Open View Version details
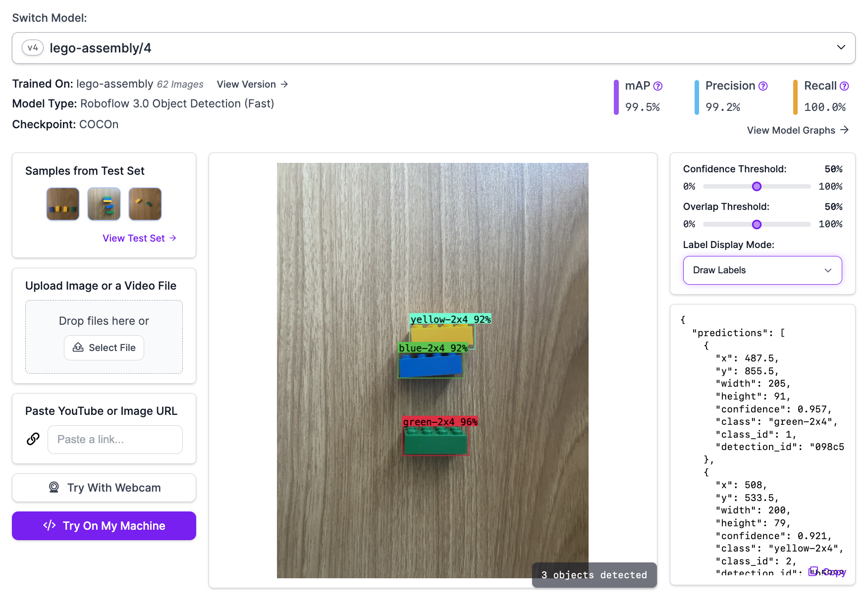 (x=252, y=84)
